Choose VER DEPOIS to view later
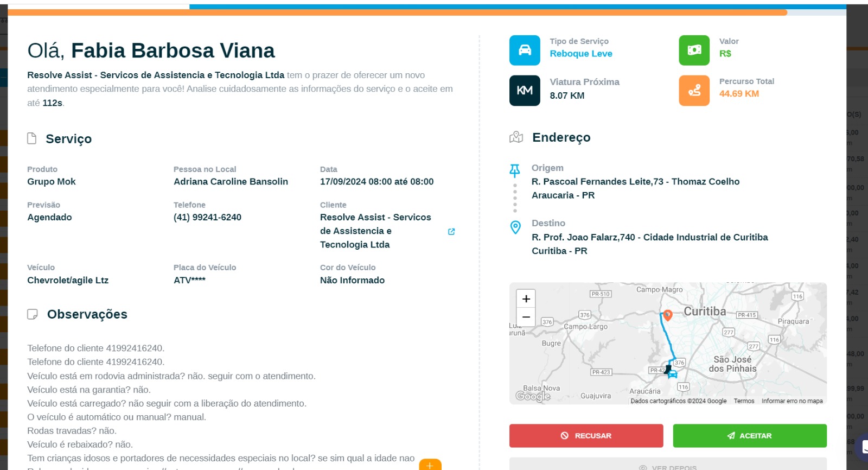 [x=668, y=464]
